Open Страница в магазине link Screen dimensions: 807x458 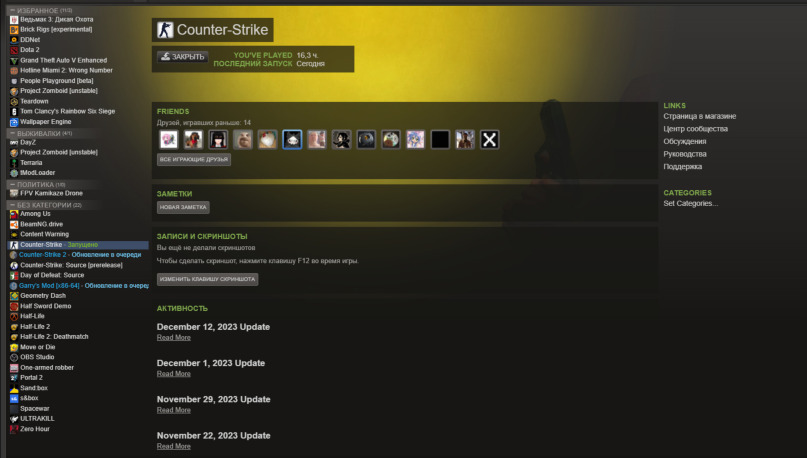coord(699,116)
